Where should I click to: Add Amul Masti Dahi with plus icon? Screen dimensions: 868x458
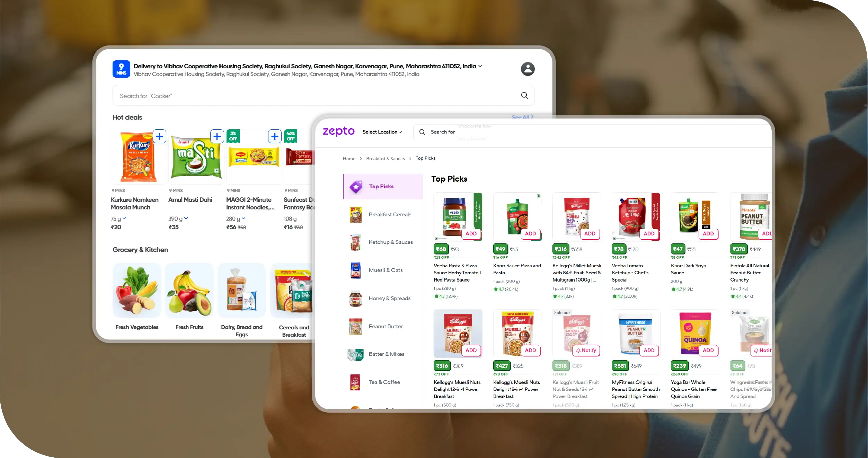coord(217,137)
